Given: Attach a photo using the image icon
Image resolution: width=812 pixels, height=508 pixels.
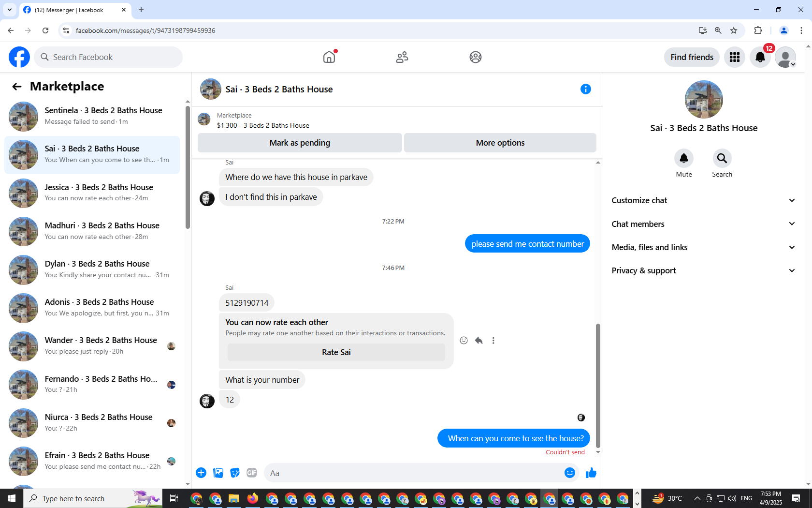Looking at the screenshot, I should click(218, 473).
